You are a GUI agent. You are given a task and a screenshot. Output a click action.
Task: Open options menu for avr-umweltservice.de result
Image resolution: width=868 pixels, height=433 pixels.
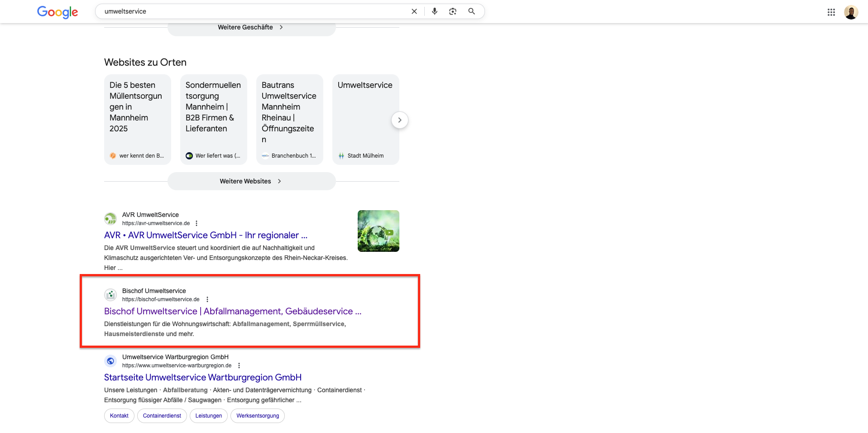tap(197, 223)
